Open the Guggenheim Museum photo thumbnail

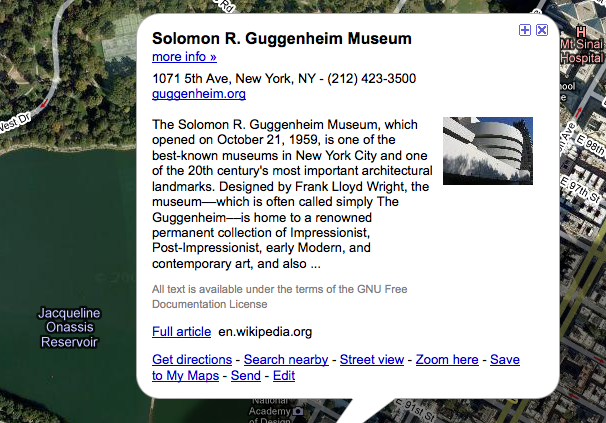487,151
